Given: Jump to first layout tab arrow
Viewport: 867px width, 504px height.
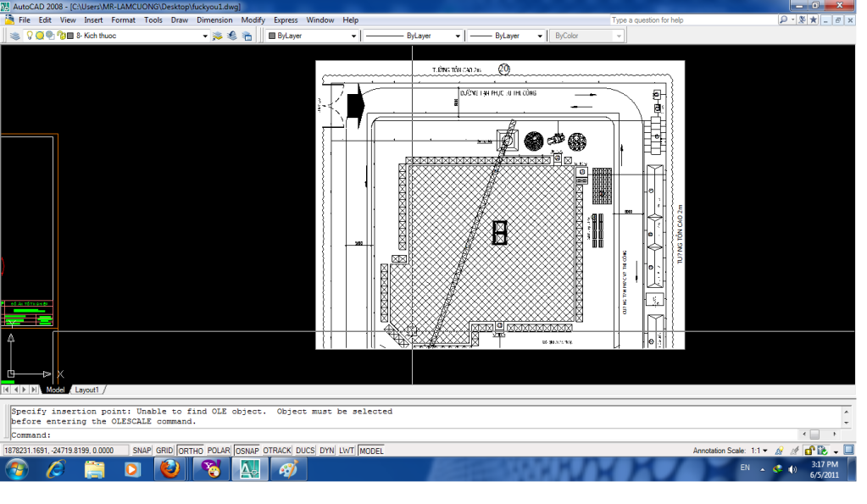Looking at the screenshot, I should pos(6,390).
